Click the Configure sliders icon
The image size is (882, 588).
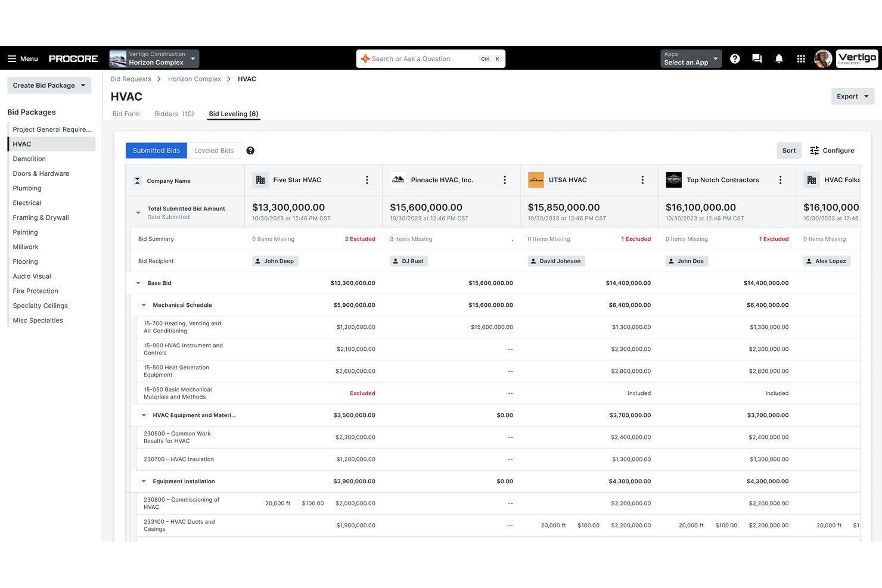tap(814, 151)
